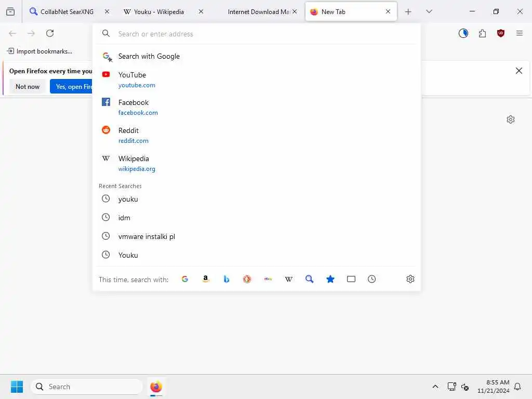
Task: Close the New Tab tab
Action: 388,11
